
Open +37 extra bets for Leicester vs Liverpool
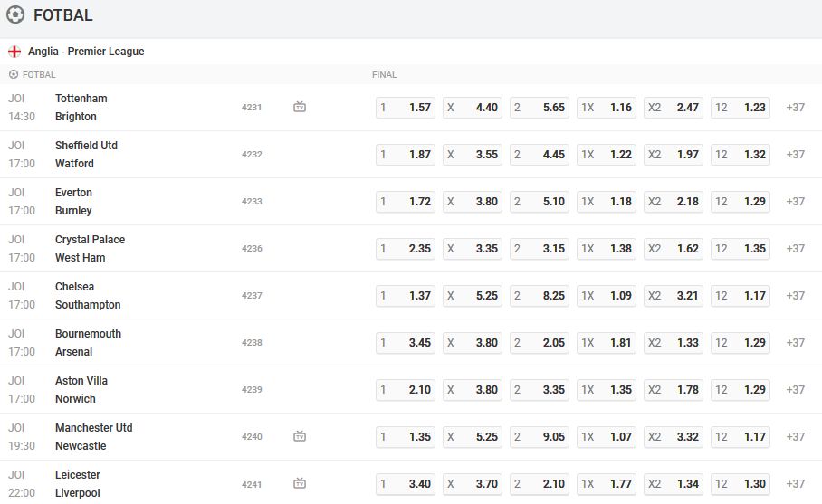pos(795,483)
